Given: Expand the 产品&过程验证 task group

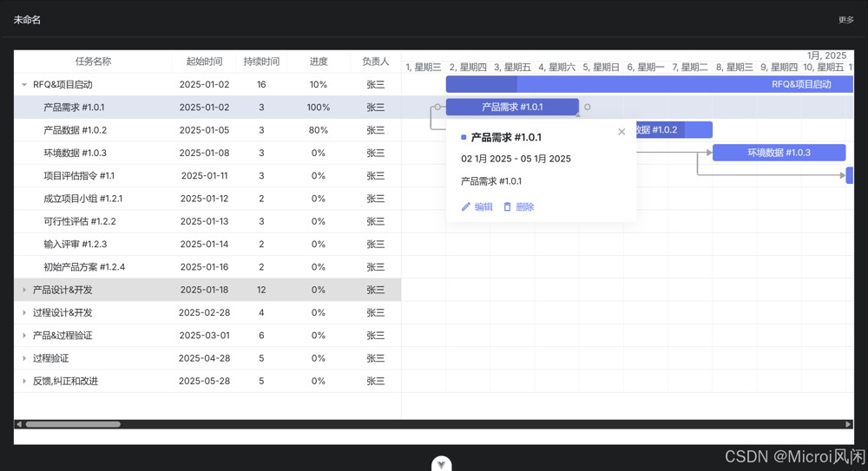Looking at the screenshot, I should [x=23, y=336].
